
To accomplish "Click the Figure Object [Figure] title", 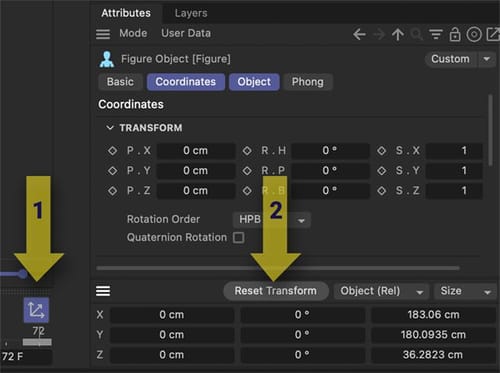I will 176,59.
